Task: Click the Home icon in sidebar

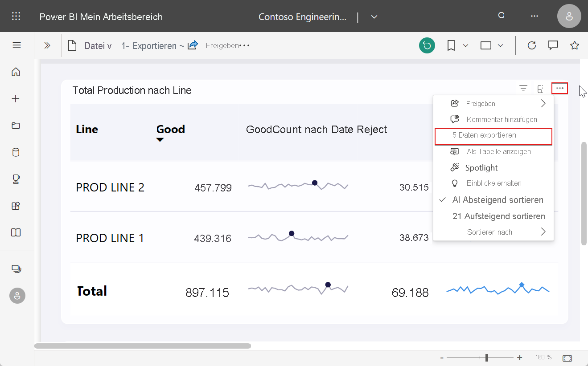Action: click(16, 72)
